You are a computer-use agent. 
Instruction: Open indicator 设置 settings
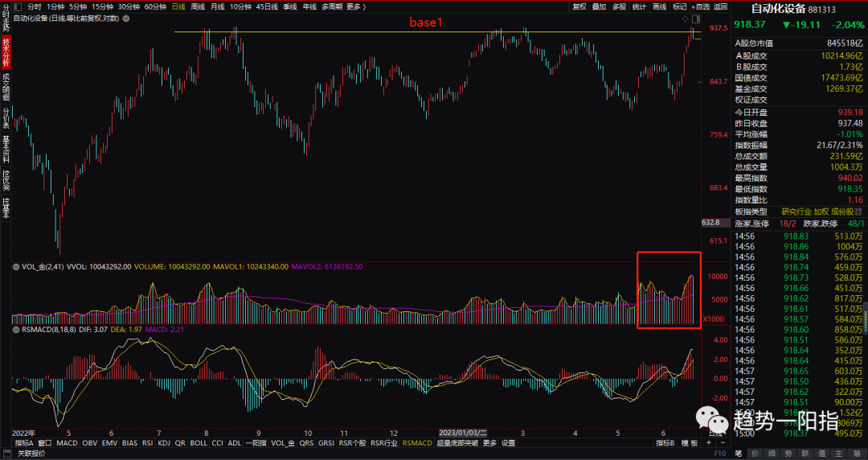[508, 443]
